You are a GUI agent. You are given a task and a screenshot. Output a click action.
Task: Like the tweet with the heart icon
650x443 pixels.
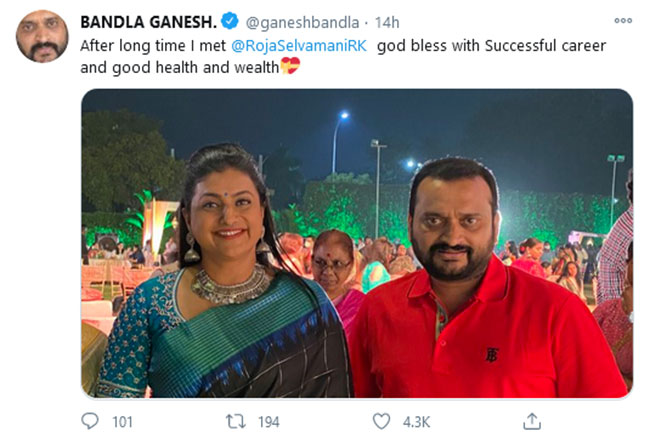(x=381, y=421)
